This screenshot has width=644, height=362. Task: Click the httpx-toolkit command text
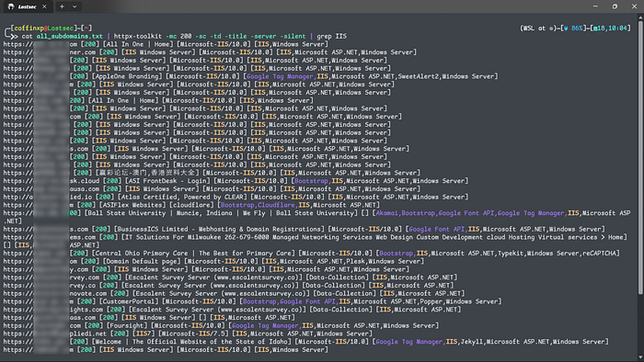[x=138, y=36]
